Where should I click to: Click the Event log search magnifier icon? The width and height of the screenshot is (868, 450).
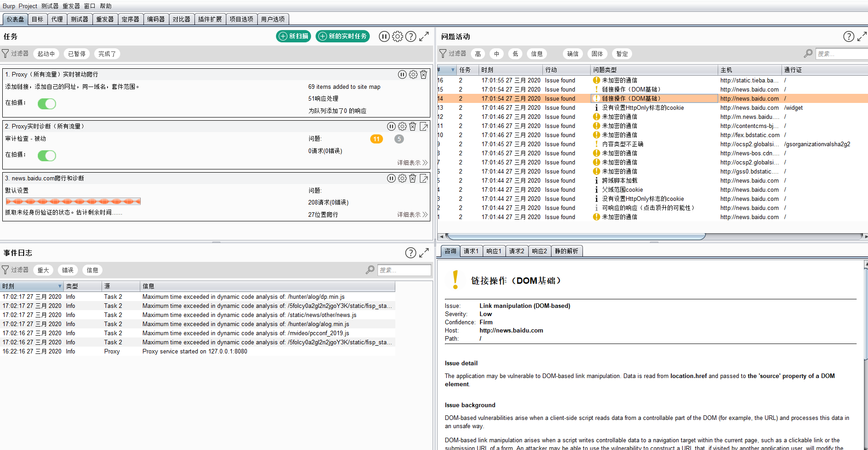(370, 270)
